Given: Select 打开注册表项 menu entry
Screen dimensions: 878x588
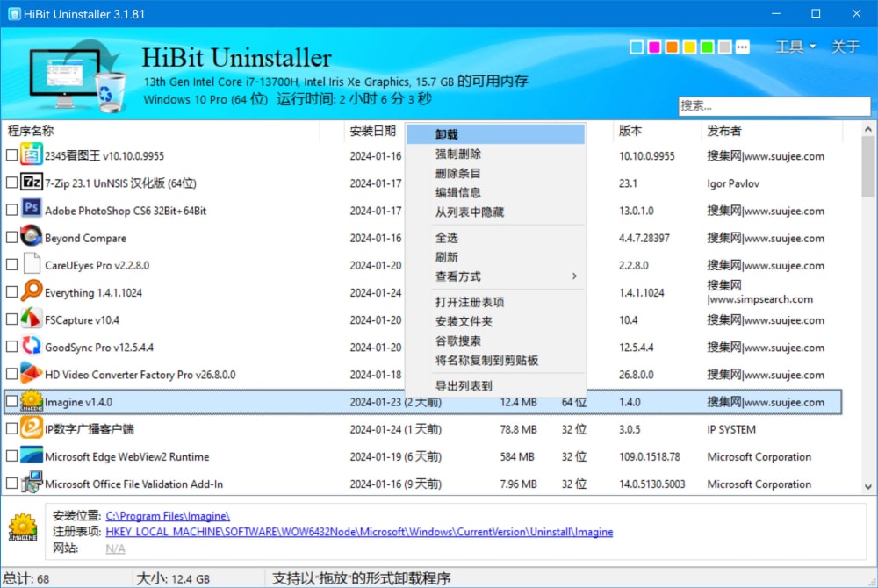Looking at the screenshot, I should (495, 302).
